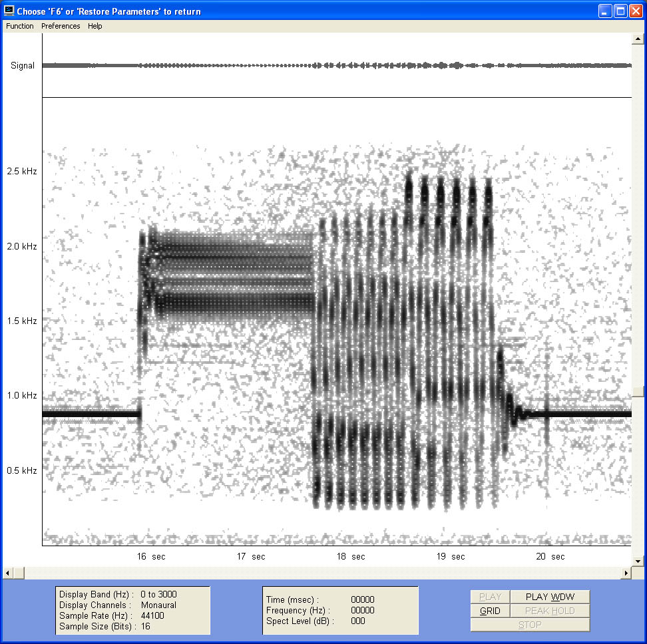The image size is (647, 644).
Task: Click the horizontal scrollbar thumb
Action: coord(19,573)
